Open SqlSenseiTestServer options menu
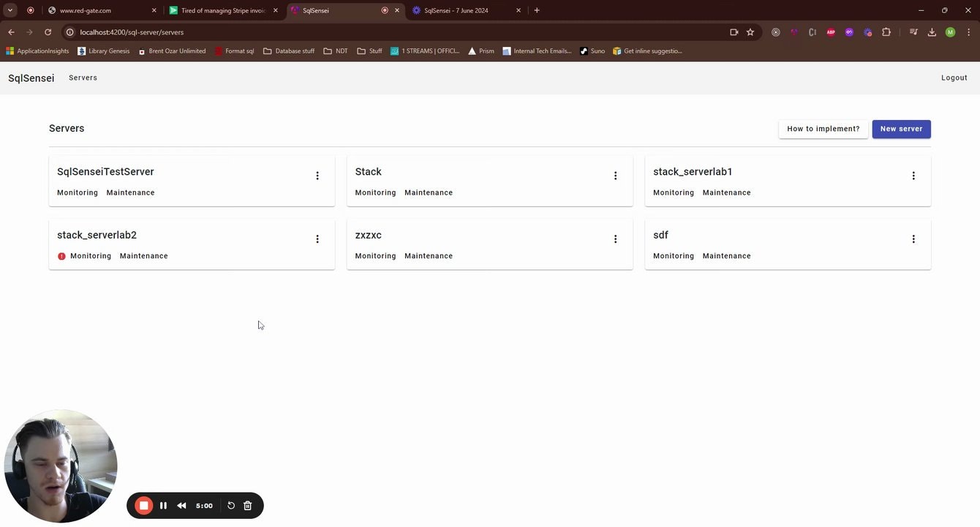 317,176
